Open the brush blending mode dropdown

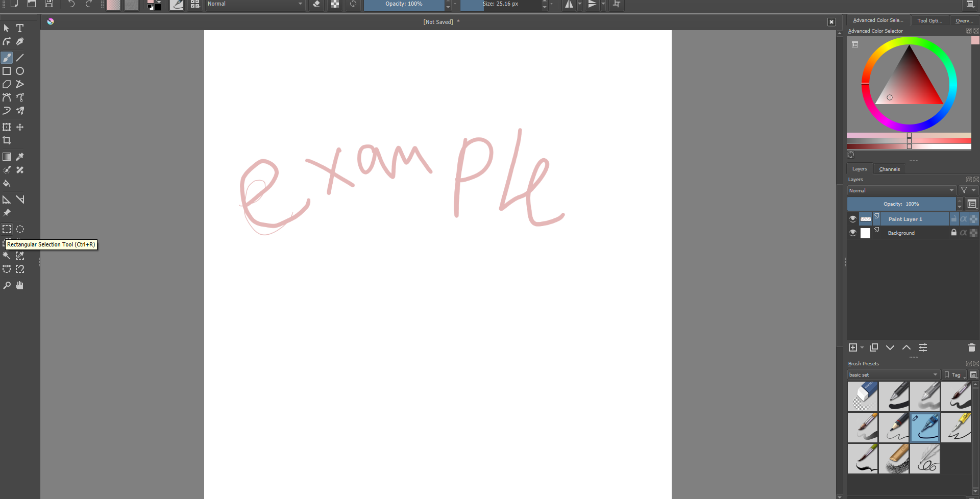255,4
